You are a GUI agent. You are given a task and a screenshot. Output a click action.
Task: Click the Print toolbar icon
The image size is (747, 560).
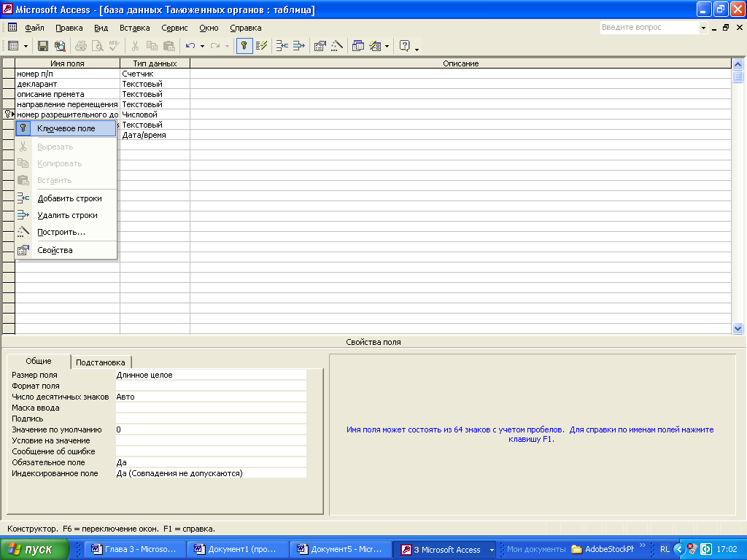pos(81,46)
